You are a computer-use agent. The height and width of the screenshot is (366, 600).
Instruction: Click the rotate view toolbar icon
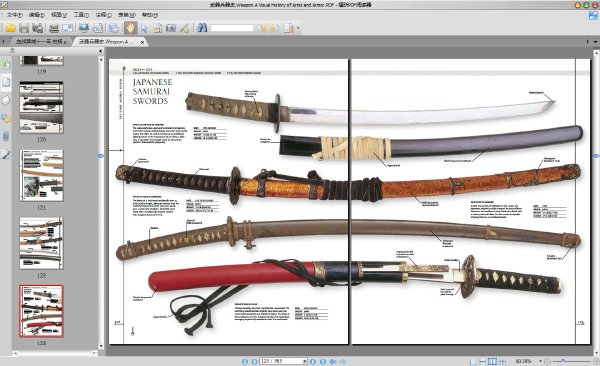[98, 28]
